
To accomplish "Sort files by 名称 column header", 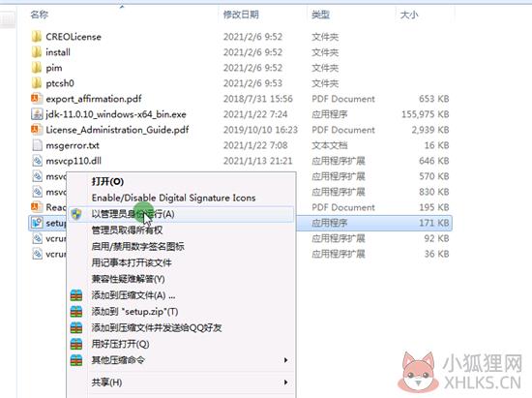I will [40, 15].
